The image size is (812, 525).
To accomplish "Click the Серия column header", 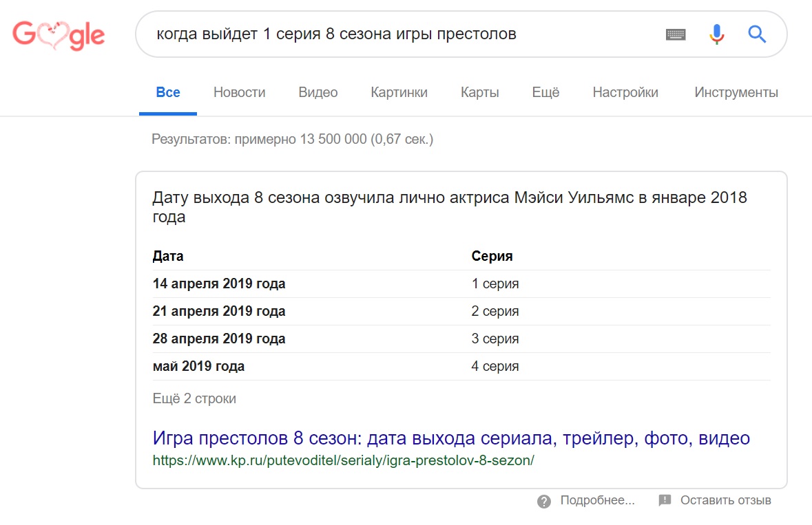I will click(x=492, y=256).
